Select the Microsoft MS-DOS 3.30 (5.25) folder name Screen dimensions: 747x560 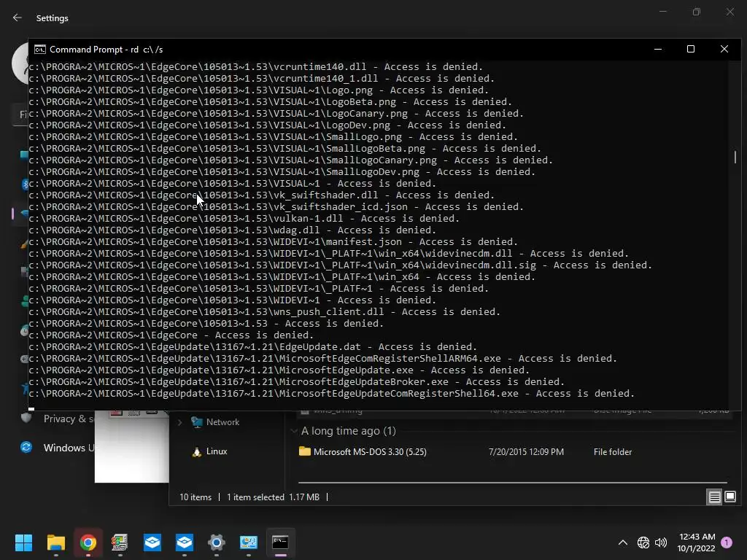coord(370,452)
